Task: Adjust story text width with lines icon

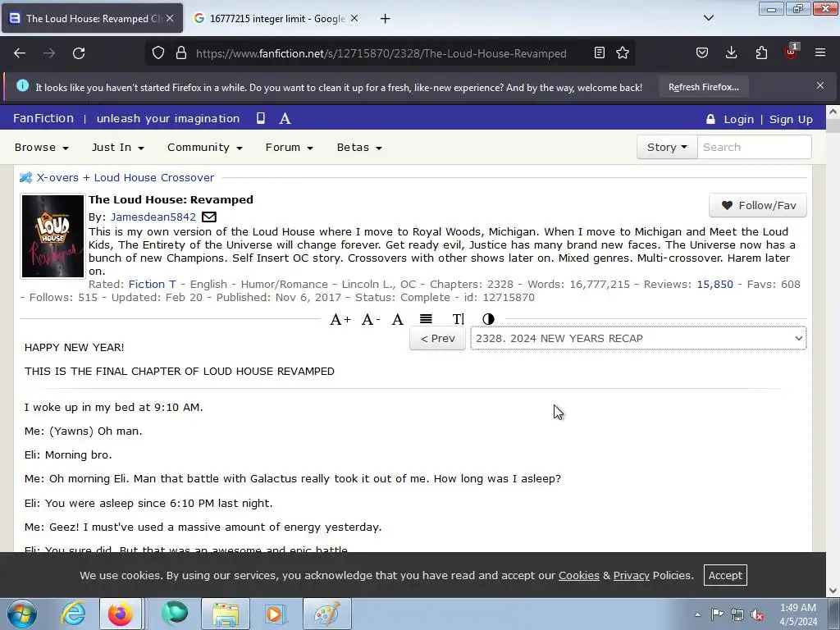Action: (426, 319)
